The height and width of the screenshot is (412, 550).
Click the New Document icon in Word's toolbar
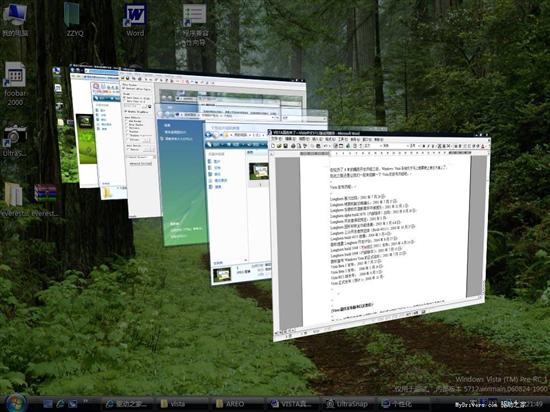[274, 145]
